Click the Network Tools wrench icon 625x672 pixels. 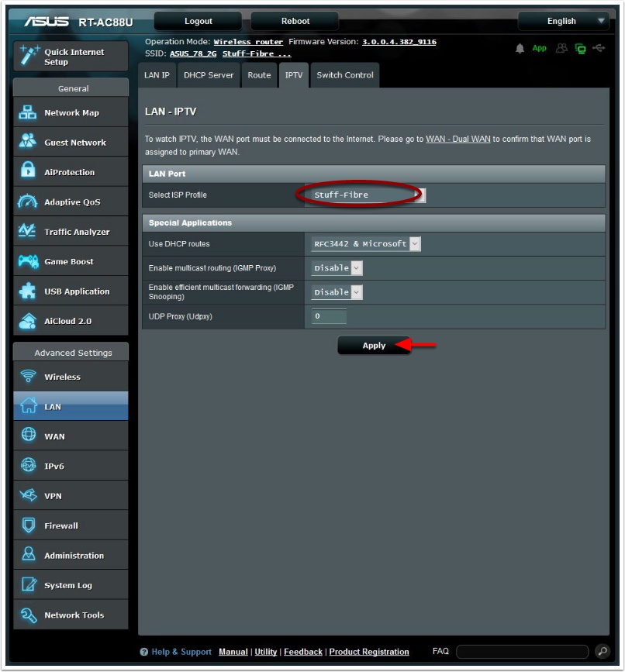coord(29,615)
